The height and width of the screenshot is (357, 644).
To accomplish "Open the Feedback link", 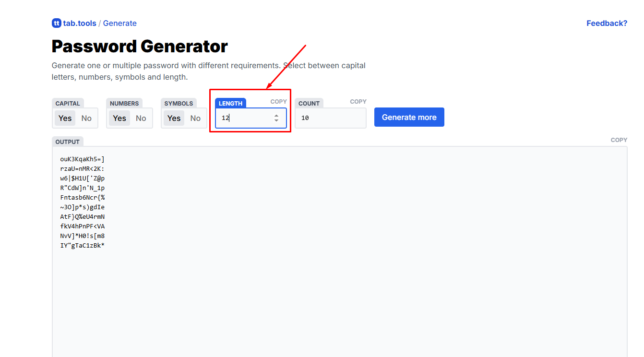I will [x=607, y=23].
